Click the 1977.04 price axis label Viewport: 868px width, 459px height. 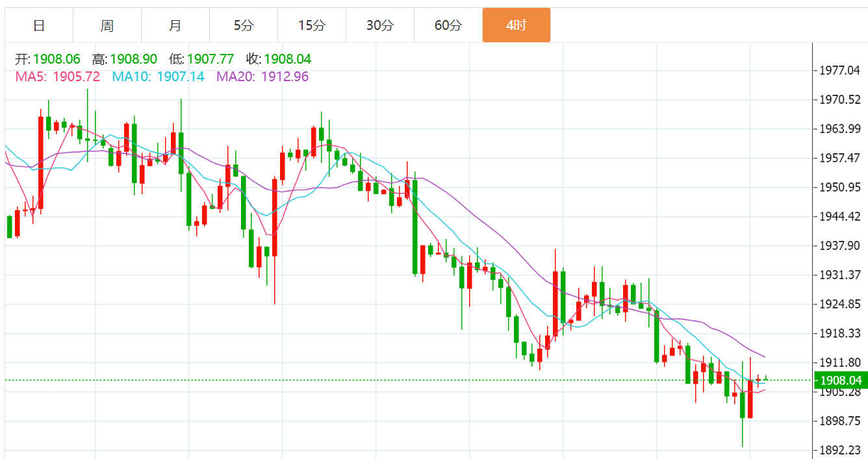click(841, 70)
